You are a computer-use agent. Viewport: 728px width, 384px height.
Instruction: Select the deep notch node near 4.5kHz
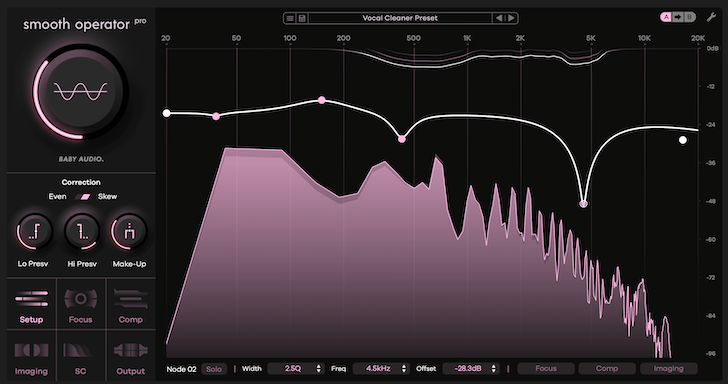[x=584, y=204]
